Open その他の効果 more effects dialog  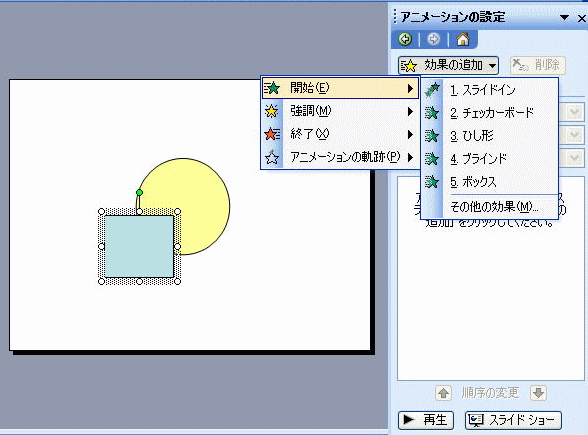click(494, 207)
